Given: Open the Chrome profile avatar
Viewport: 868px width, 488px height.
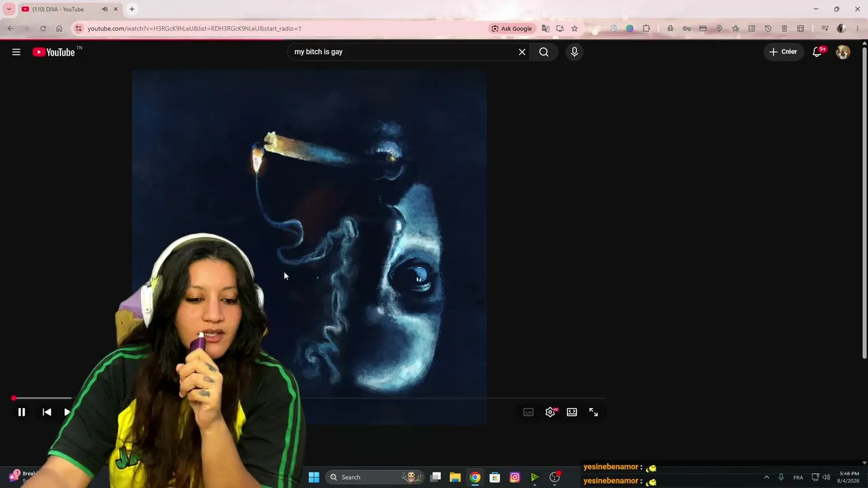Looking at the screenshot, I should 842,28.
